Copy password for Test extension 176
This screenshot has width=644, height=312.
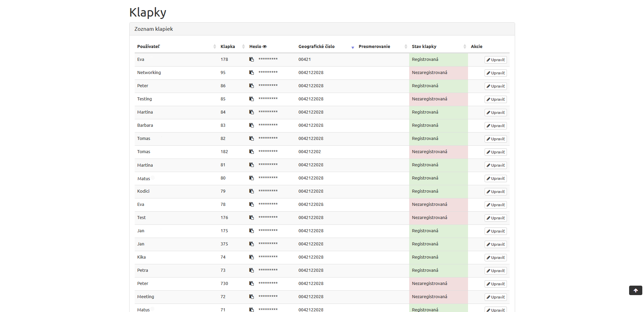(x=251, y=218)
